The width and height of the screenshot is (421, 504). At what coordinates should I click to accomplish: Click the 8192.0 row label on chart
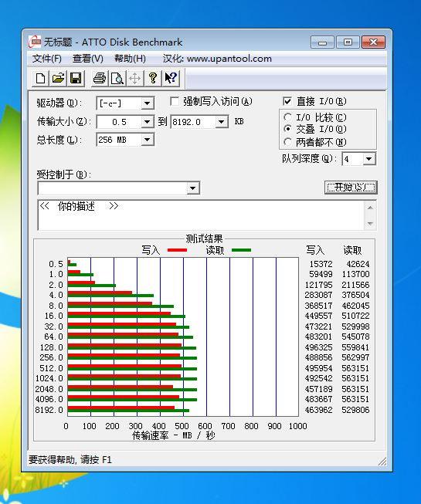point(49,410)
